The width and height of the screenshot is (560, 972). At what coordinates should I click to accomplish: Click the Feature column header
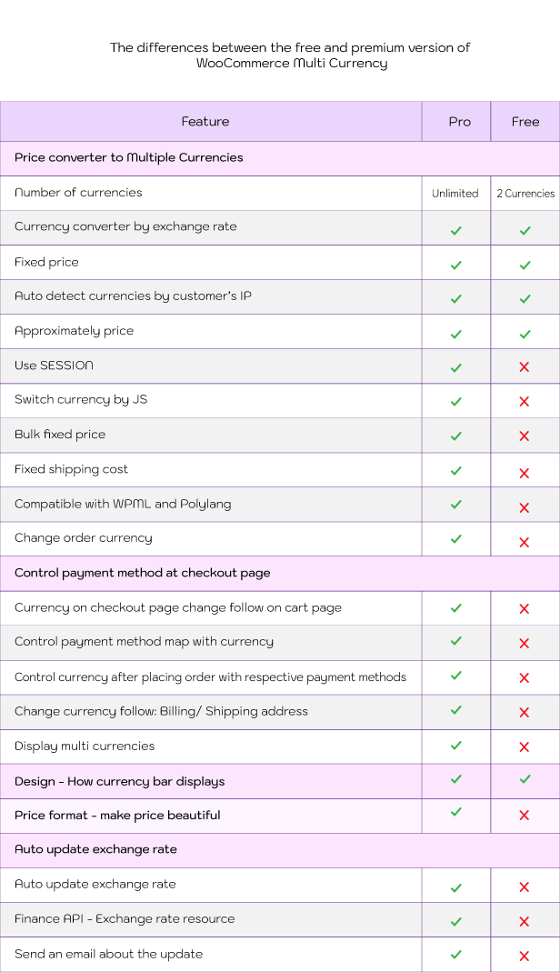(205, 122)
